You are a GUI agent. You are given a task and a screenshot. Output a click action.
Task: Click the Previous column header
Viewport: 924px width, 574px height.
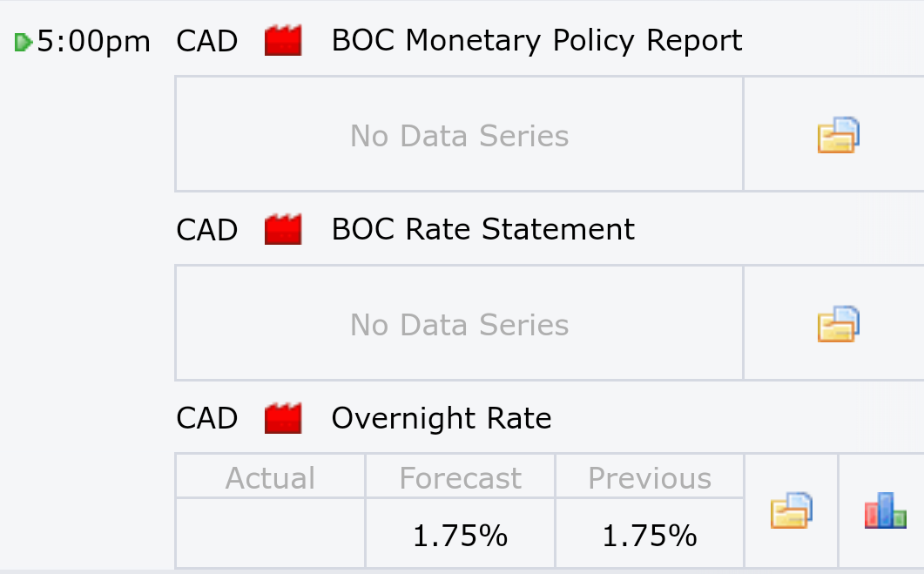pos(650,478)
